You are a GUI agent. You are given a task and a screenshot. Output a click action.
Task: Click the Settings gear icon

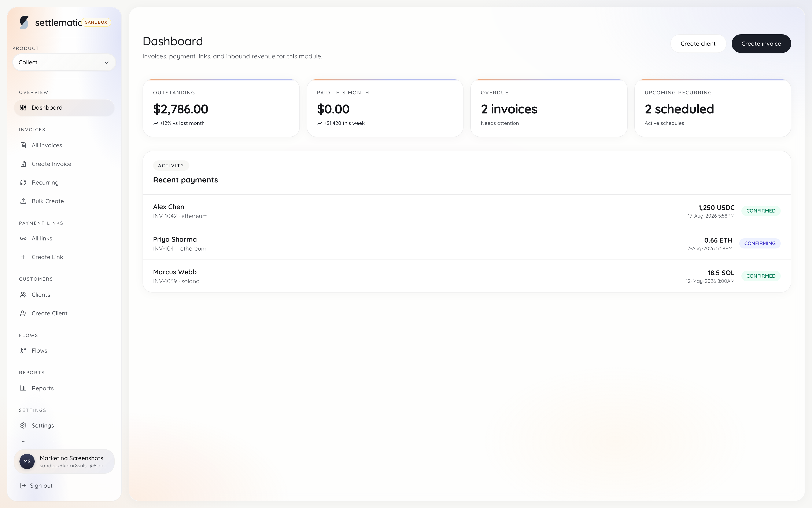tap(23, 426)
